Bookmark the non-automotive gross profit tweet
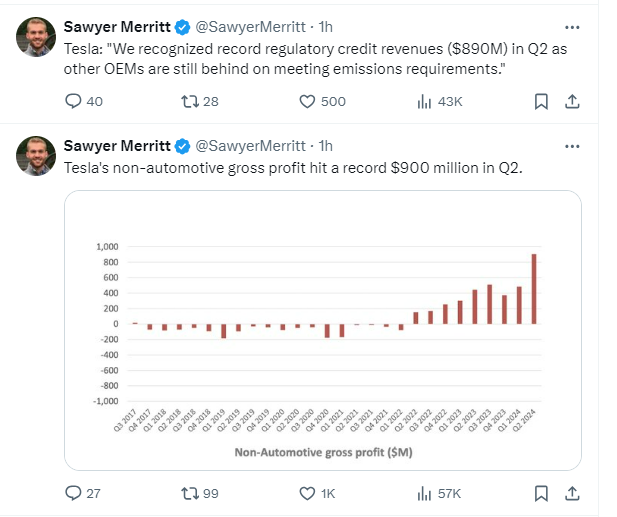The width and height of the screenshot is (617, 517). click(541, 493)
